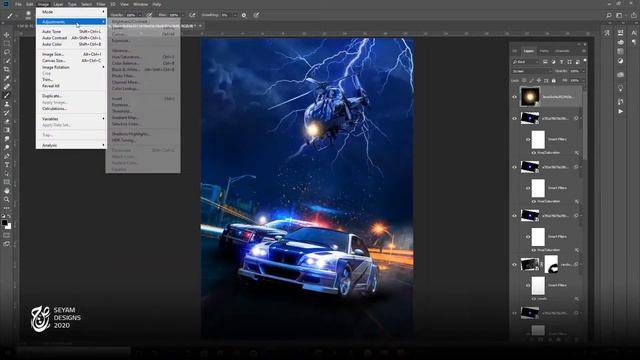Choose Canvas Size command
The height and width of the screenshot is (360, 640).
point(71,60)
